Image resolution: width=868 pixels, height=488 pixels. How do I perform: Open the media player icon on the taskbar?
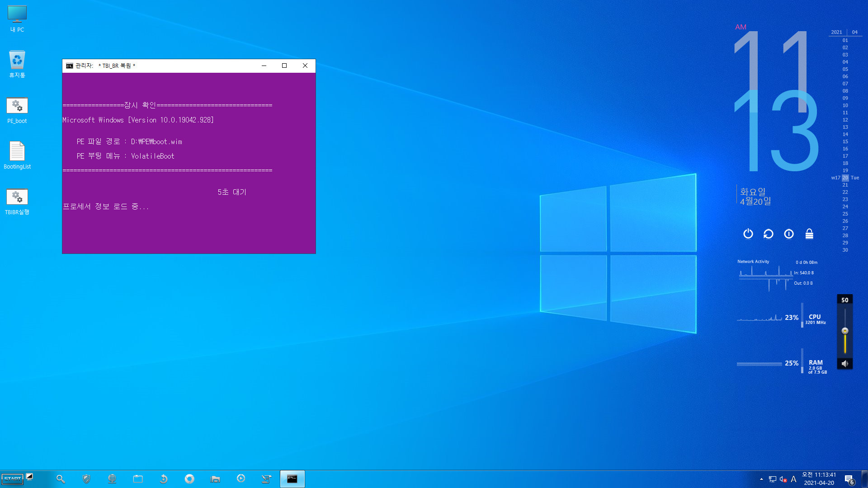(x=241, y=479)
